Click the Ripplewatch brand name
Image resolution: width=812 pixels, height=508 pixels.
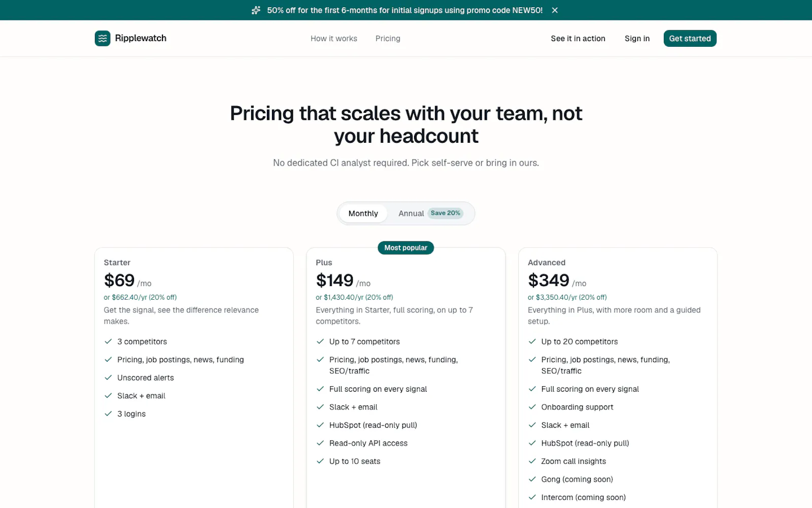[141, 38]
